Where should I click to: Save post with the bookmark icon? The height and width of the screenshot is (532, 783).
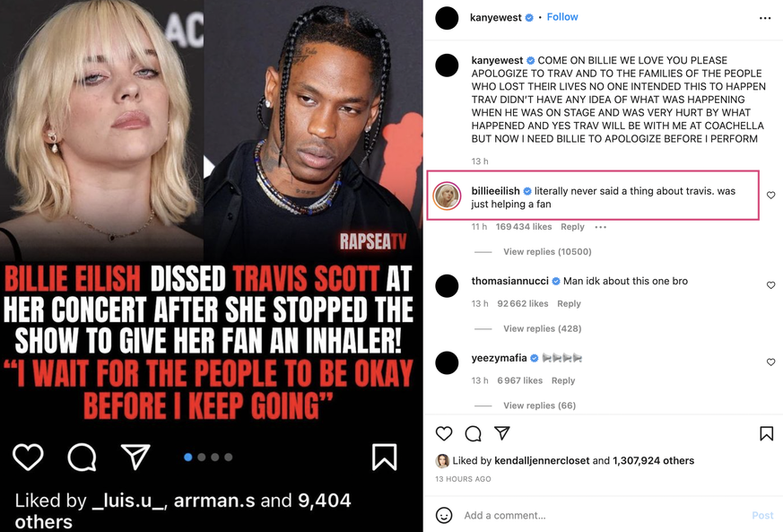coord(766,433)
